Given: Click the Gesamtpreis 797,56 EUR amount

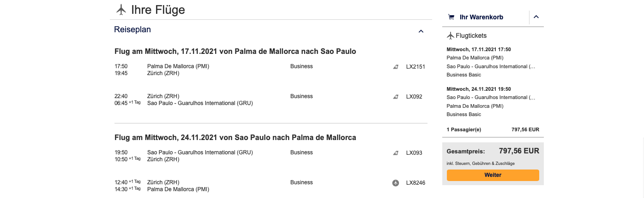Looking at the screenshot, I should 519,151.
